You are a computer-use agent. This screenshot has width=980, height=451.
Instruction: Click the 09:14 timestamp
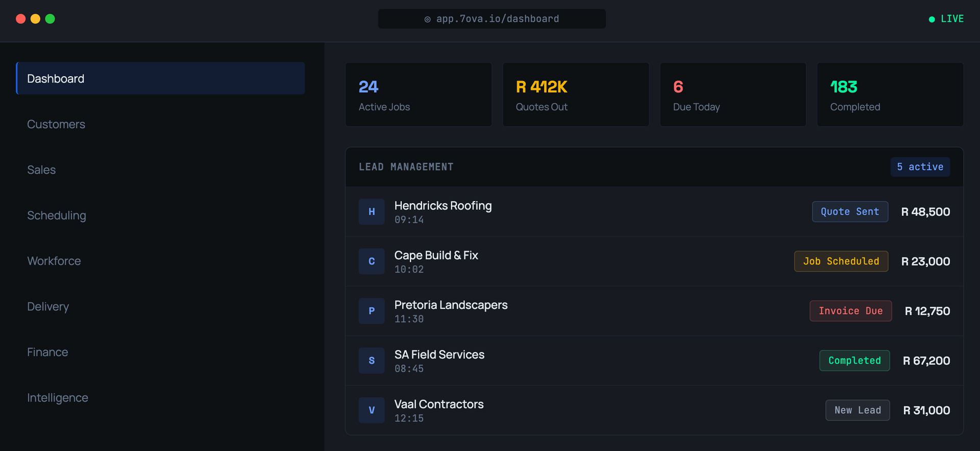click(x=409, y=220)
